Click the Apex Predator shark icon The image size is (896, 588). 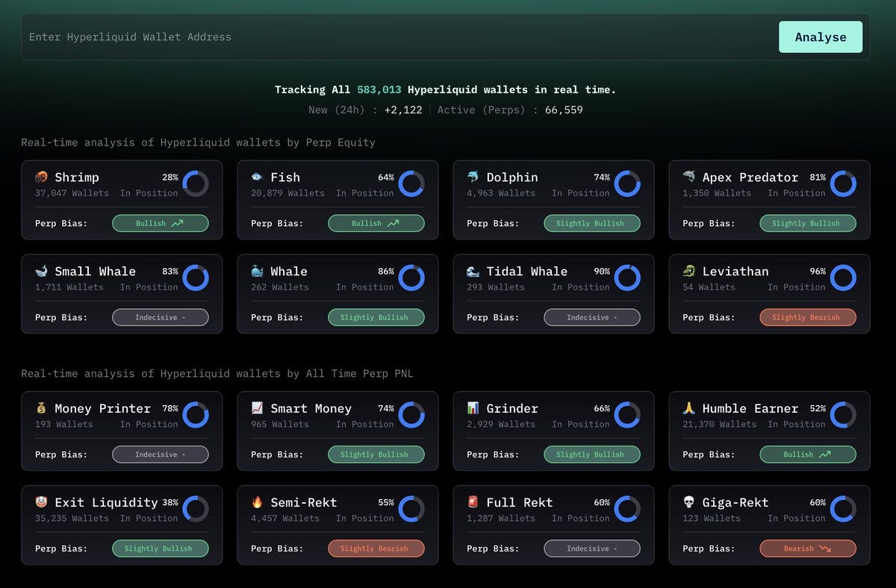(x=688, y=178)
